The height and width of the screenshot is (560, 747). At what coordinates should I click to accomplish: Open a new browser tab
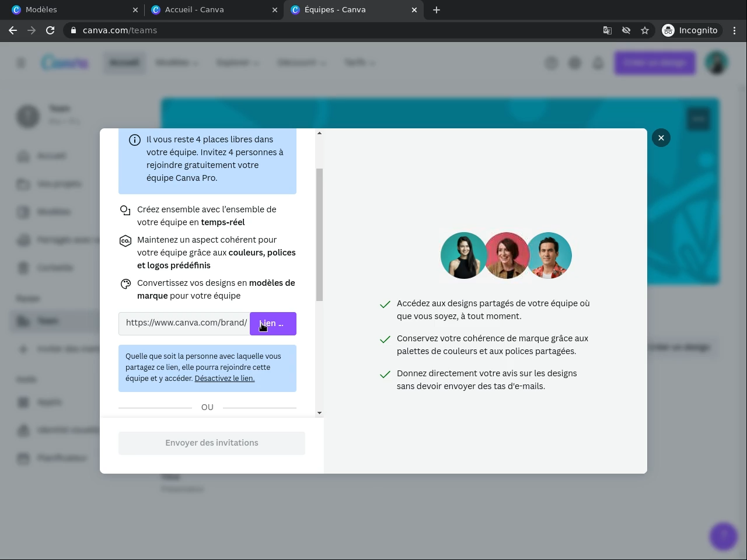coord(437,10)
